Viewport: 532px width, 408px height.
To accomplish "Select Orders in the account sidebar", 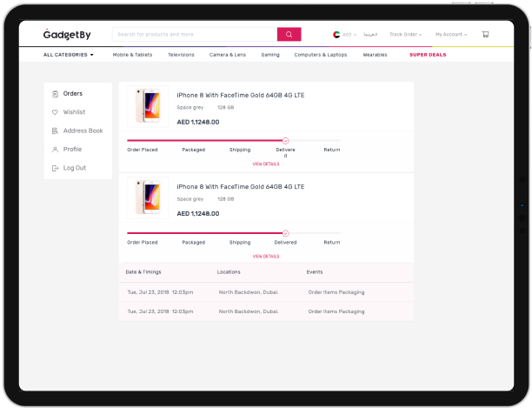I will pyautogui.click(x=73, y=94).
